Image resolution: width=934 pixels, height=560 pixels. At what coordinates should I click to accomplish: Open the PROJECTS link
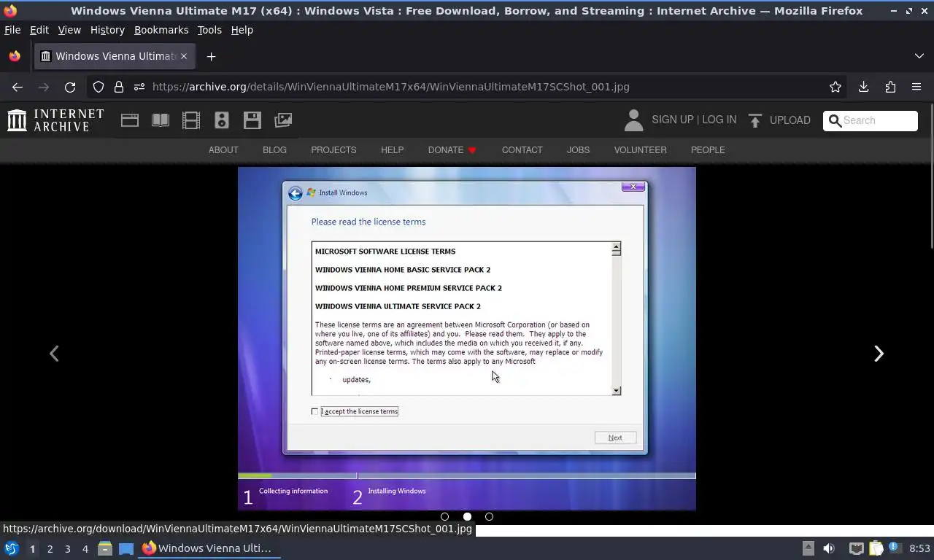point(333,149)
